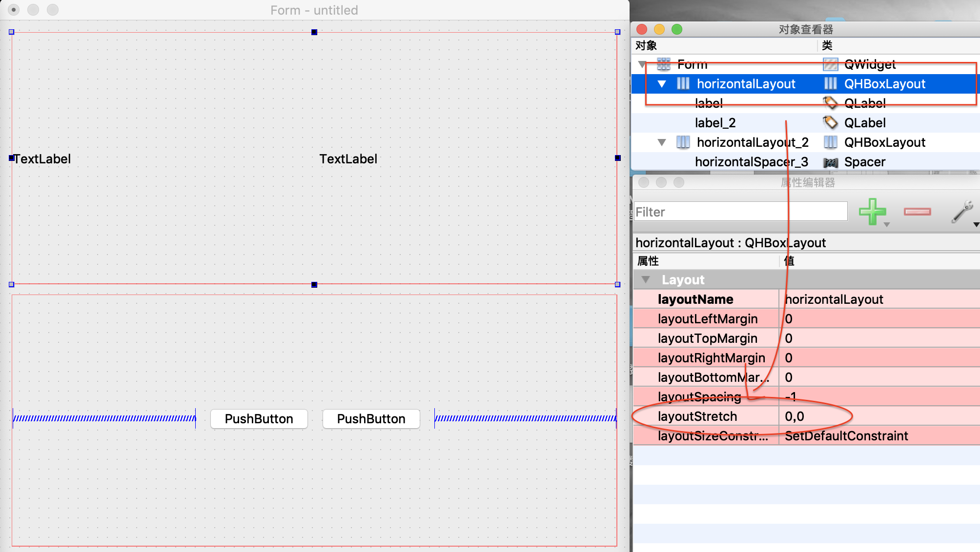Click the QLabel tag icon for label_2
The height and width of the screenshot is (552, 980).
pyautogui.click(x=831, y=122)
